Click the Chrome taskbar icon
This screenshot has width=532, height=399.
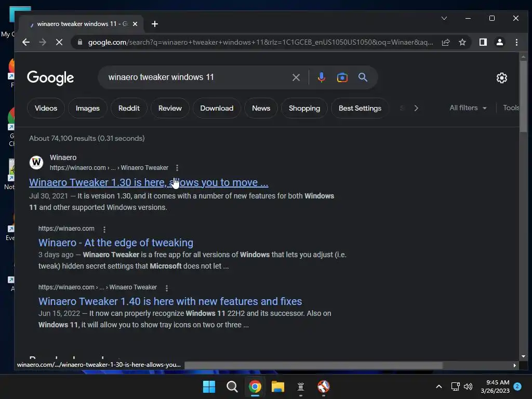tap(255, 387)
